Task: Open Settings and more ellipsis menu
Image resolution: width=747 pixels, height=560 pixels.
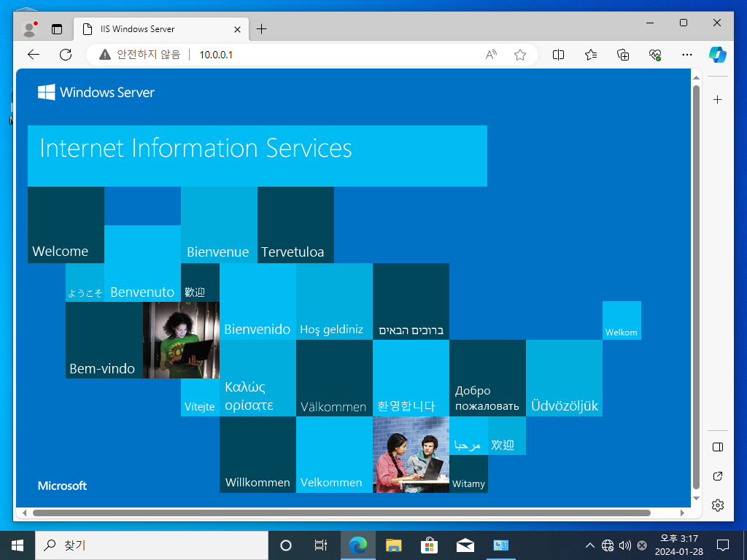Action: point(687,55)
